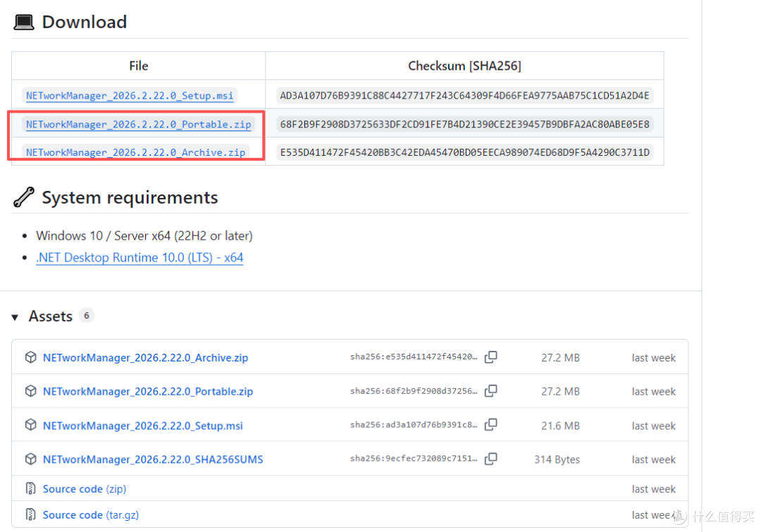
Task: Click the 'System requirements' heading
Action: 130,197
